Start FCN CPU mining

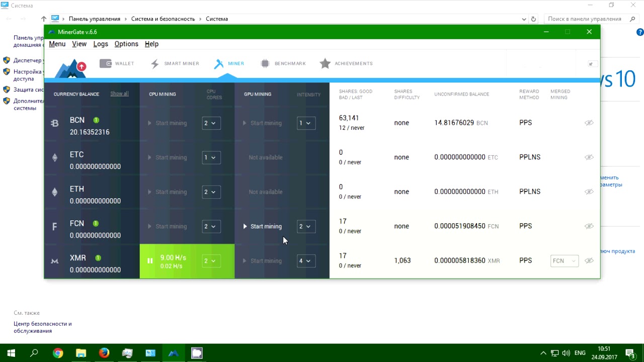tap(167, 226)
